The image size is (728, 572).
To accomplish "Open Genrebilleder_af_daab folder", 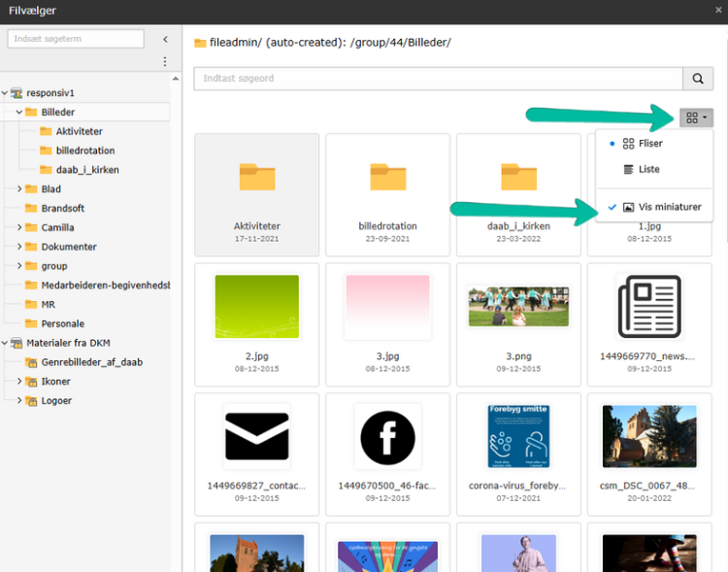I will click(92, 362).
